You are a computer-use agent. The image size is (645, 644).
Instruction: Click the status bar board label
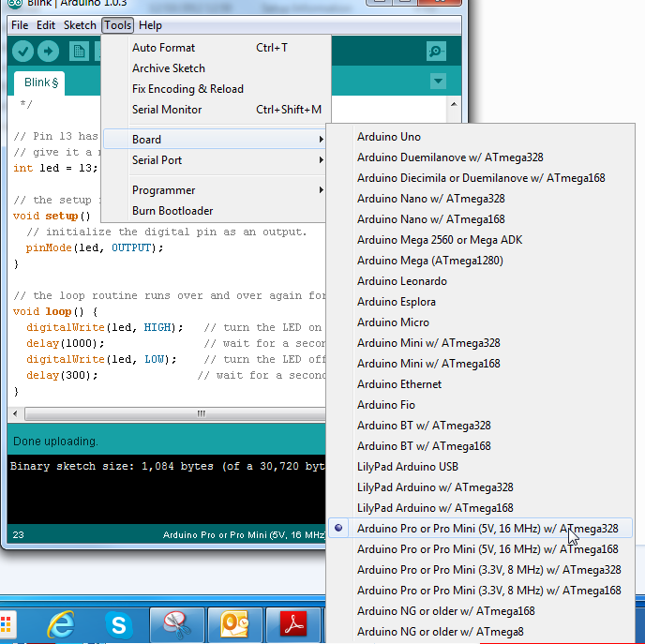tap(244, 535)
